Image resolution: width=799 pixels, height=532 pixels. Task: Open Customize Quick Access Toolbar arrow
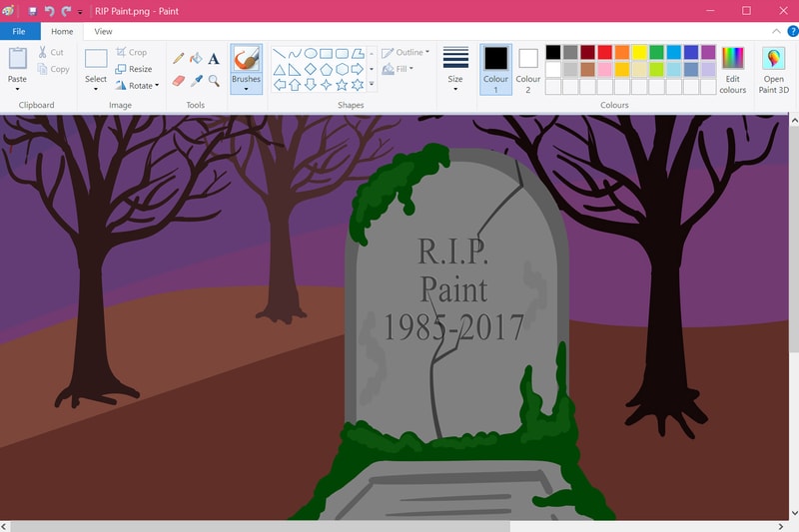pos(80,11)
